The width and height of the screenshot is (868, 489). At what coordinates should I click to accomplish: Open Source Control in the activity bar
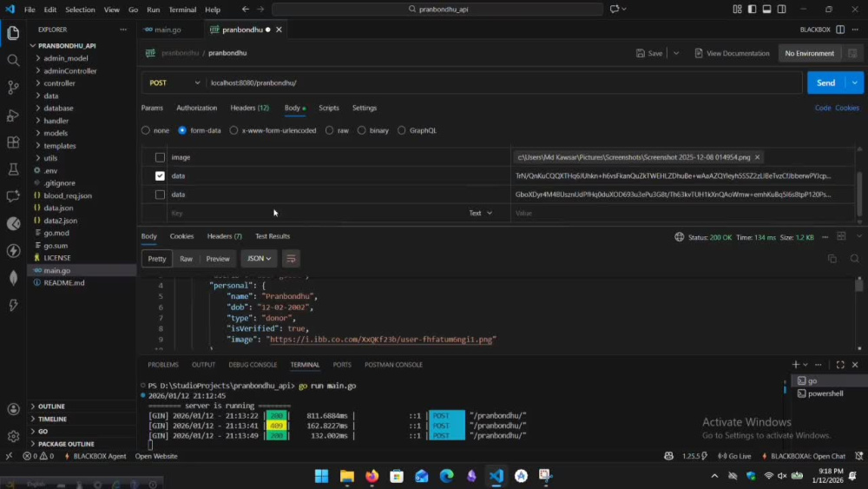point(13,88)
